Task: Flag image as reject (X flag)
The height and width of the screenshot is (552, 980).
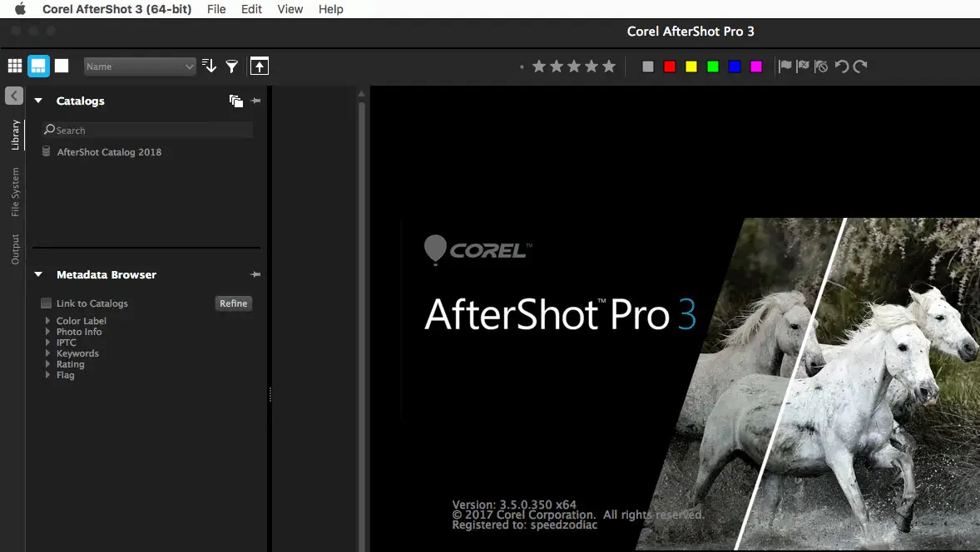Action: point(803,67)
